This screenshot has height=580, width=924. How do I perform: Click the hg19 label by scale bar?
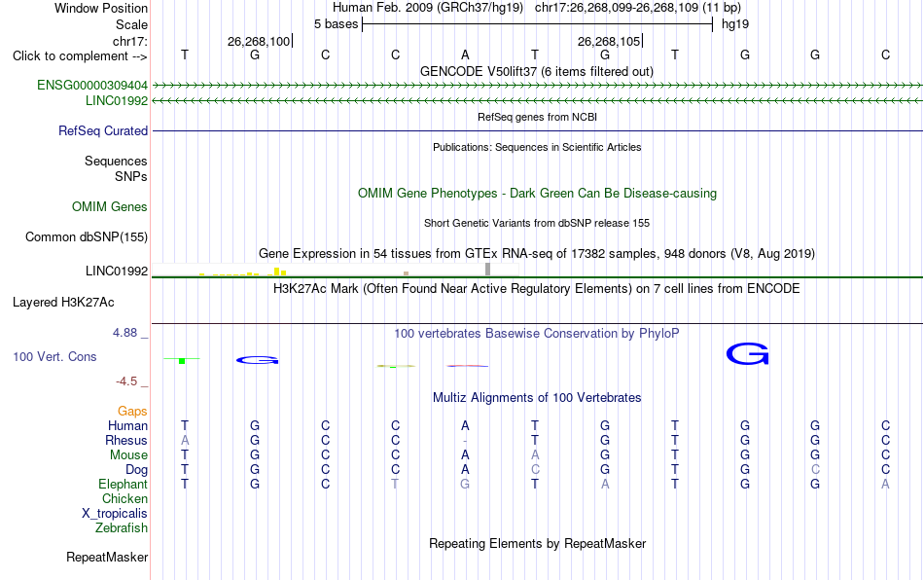point(735,24)
